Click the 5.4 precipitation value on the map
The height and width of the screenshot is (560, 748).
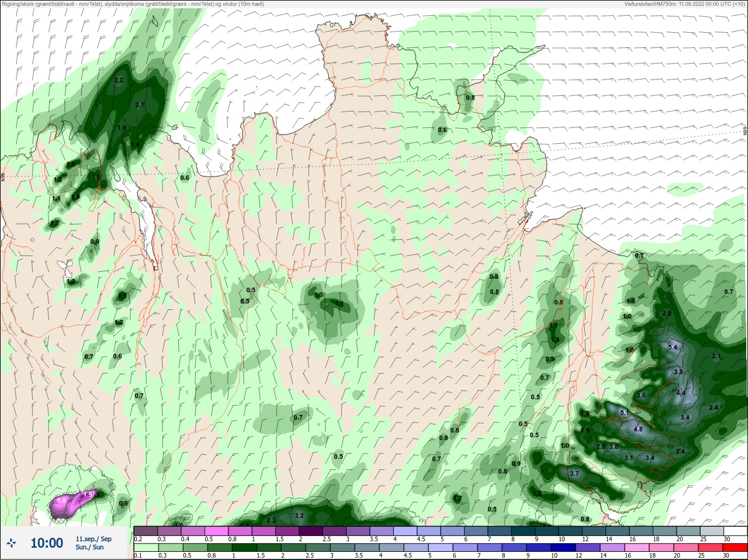click(672, 347)
